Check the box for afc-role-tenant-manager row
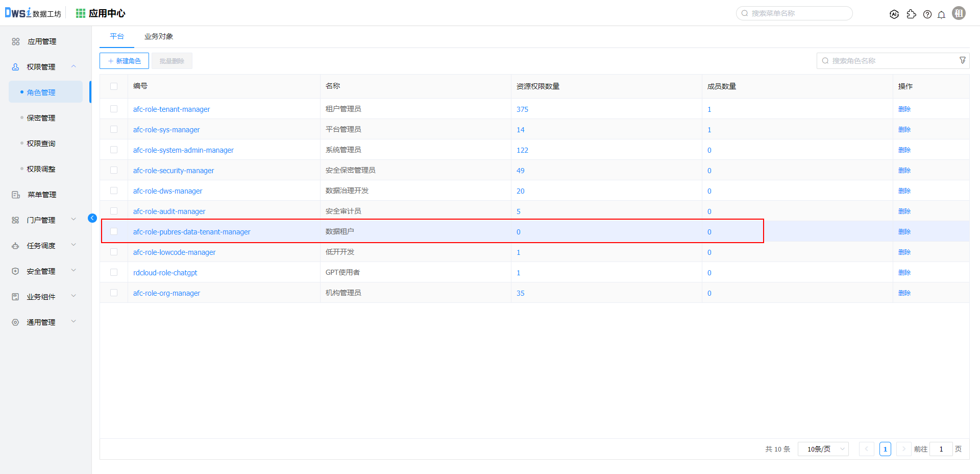The height and width of the screenshot is (474, 980). point(114,109)
